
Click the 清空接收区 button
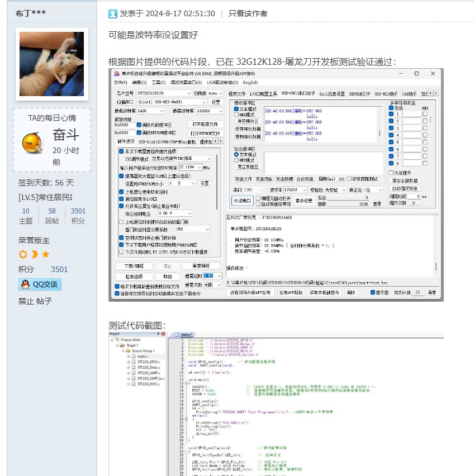tap(248, 121)
